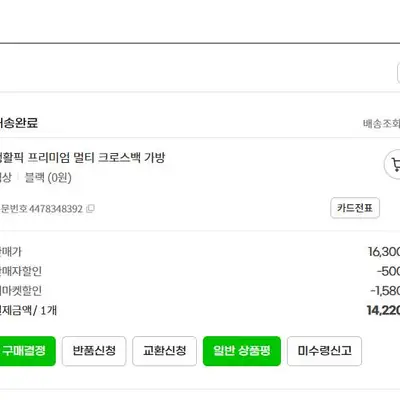Viewport: 400px width, 400px height.
Task: Click the 블랙 (0원) option text
Action: (48, 178)
